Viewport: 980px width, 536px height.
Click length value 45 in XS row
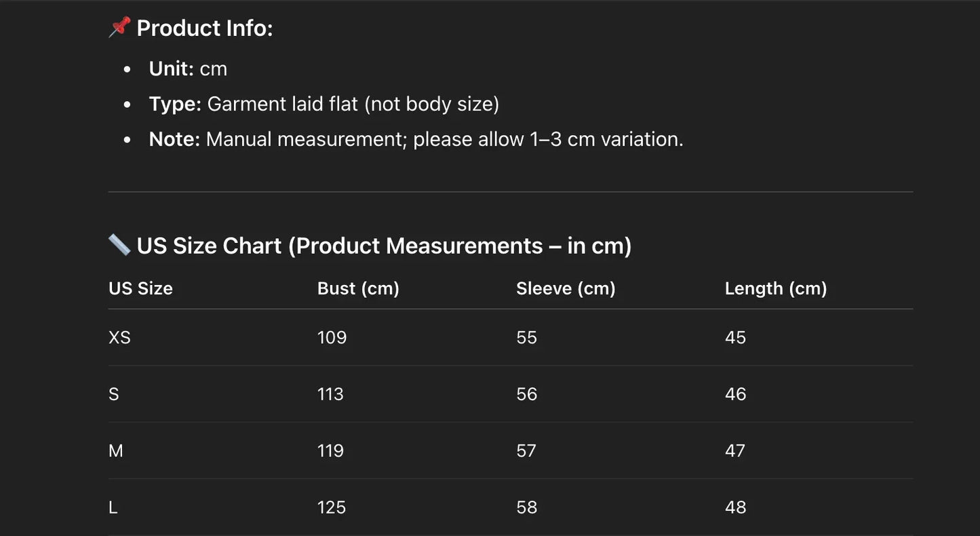coord(735,337)
